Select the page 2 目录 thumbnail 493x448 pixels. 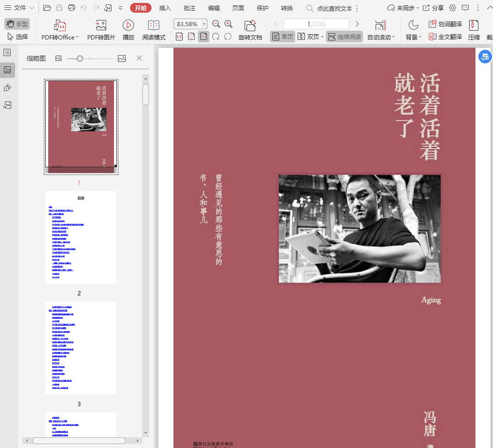pyautogui.click(x=81, y=237)
